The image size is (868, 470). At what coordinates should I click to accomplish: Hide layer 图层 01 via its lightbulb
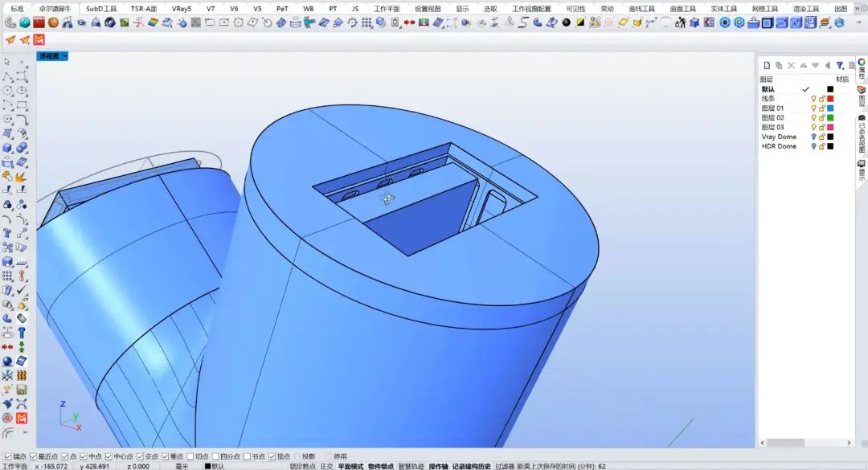(x=813, y=108)
